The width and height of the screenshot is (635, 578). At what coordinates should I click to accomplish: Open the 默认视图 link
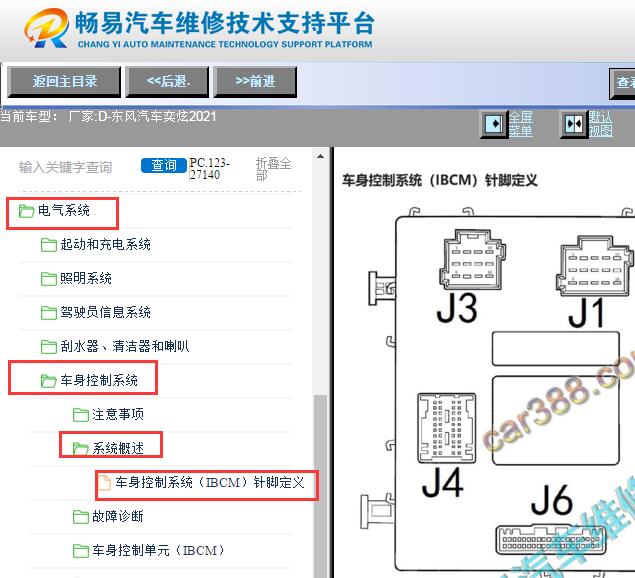click(601, 124)
